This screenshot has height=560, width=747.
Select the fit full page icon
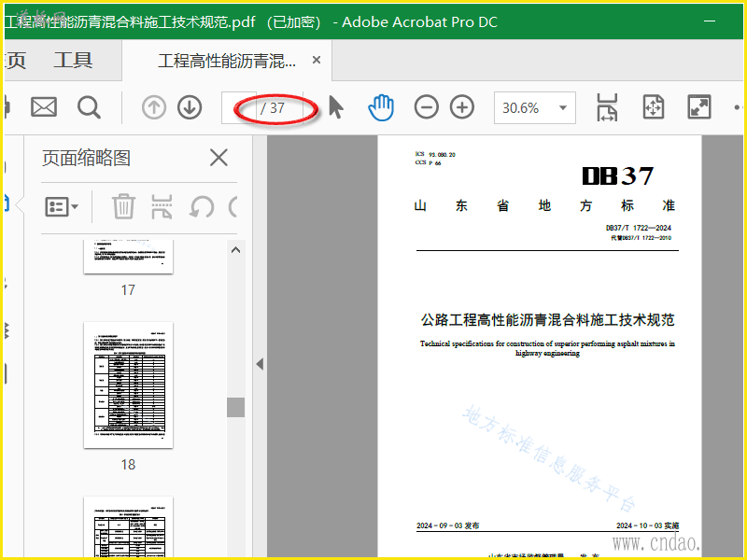point(653,107)
